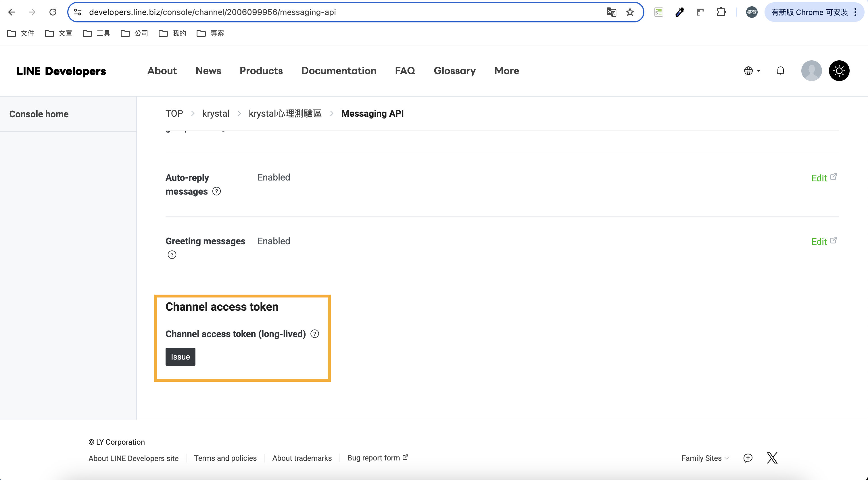Show help for Auto-reply messages

tap(216, 191)
